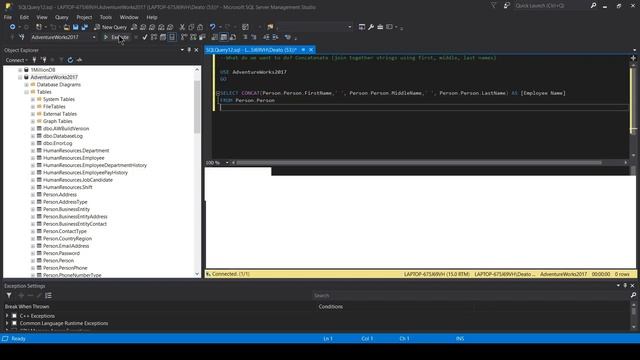Expand C++ Exceptions group arrow
Screen dimensions: 640x360
7,316
